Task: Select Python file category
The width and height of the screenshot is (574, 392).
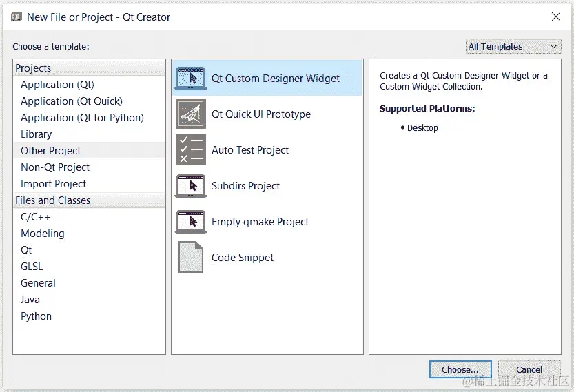Action: point(90,316)
